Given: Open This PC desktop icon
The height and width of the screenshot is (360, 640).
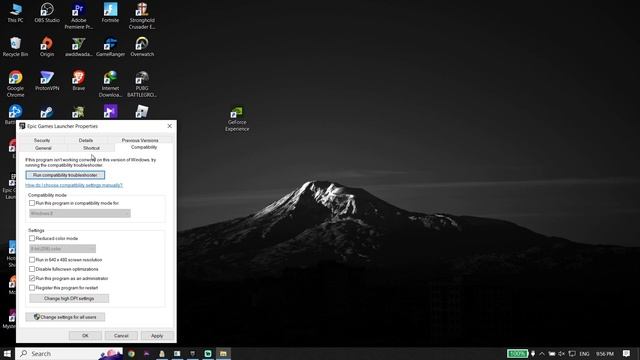Looking at the screenshot, I should (15, 13).
